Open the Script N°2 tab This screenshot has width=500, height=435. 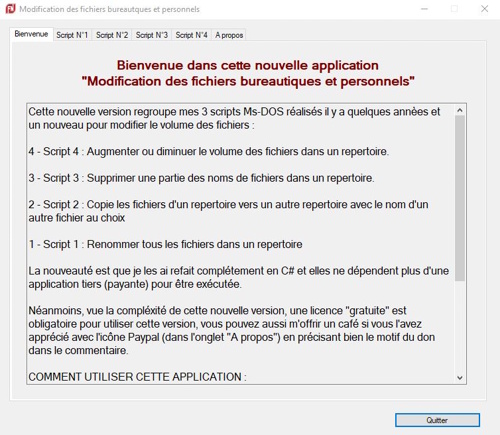coord(112,35)
